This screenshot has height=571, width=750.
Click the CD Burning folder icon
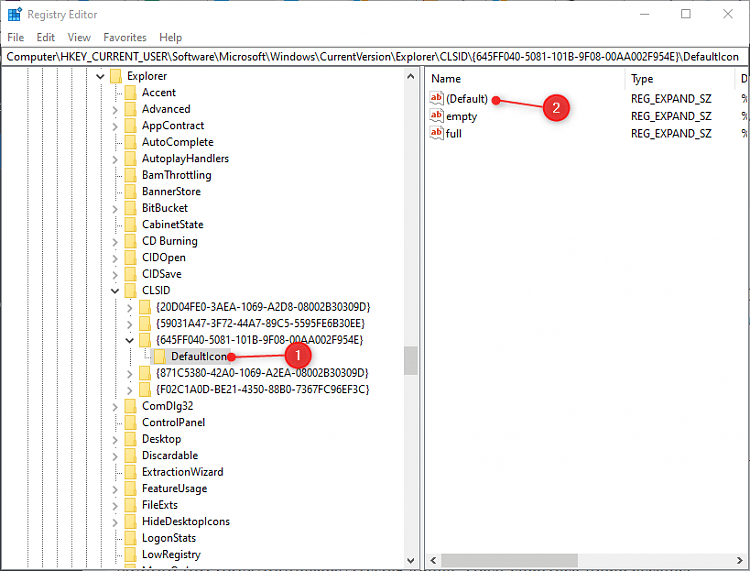[131, 241]
